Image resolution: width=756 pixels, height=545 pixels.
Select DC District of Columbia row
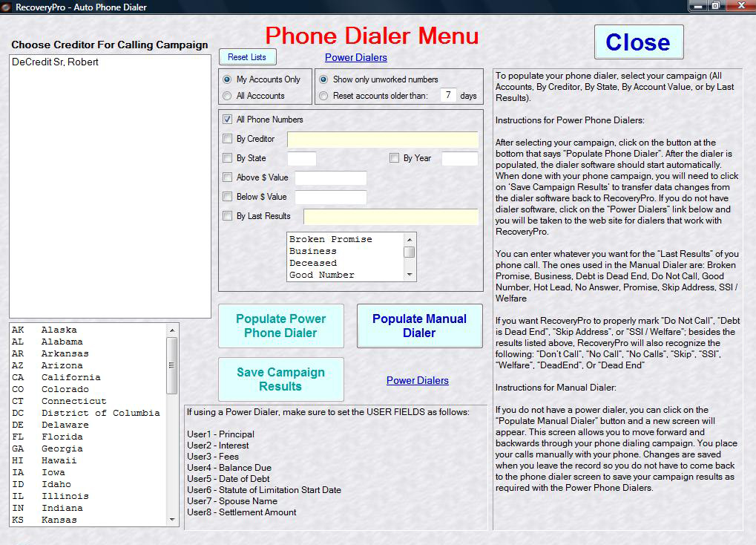pyautogui.click(x=88, y=414)
